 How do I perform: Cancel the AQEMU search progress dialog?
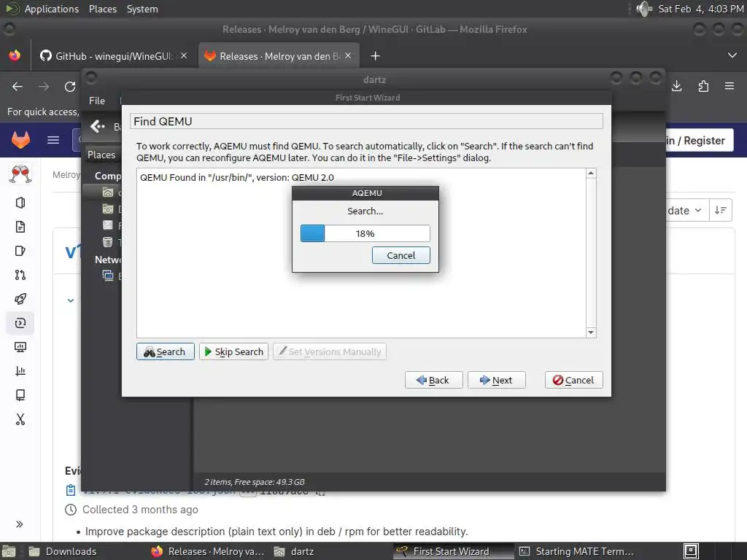tap(400, 255)
